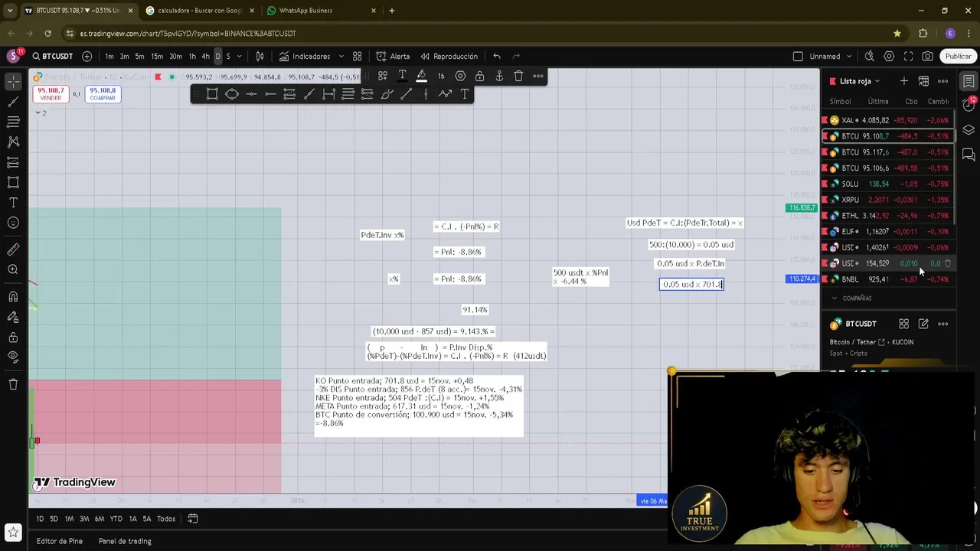Select the ruler measure tool
Image resolution: width=980 pixels, height=551 pixels.
tap(13, 249)
